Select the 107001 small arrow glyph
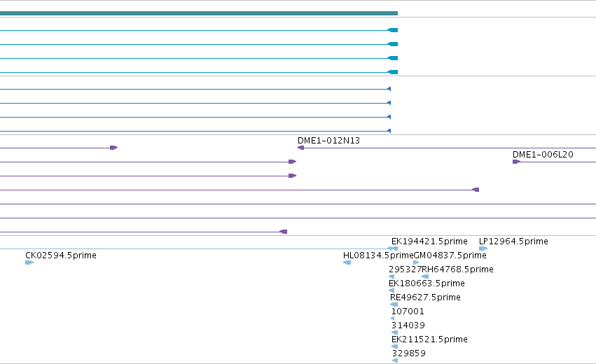This screenshot has height=364, width=596. pyautogui.click(x=393, y=318)
